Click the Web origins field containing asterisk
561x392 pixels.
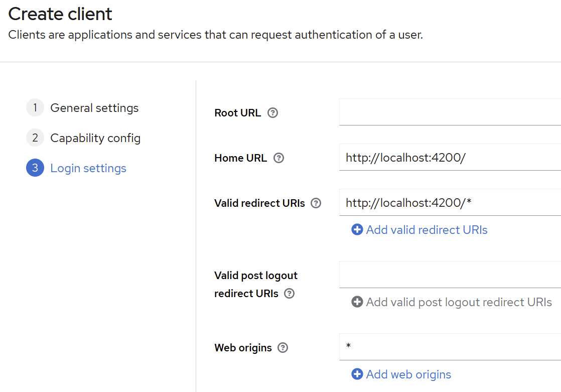click(x=450, y=347)
